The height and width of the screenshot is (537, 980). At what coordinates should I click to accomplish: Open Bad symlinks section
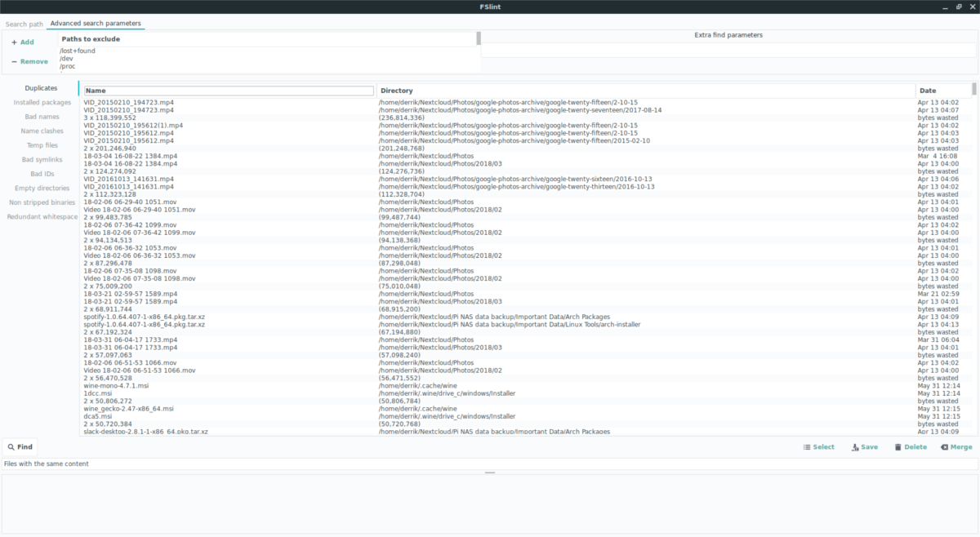[x=42, y=159]
